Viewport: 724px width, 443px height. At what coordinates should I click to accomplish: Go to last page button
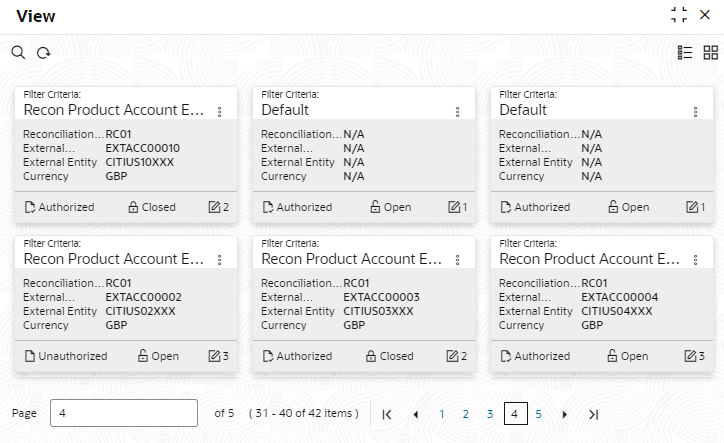[593, 414]
